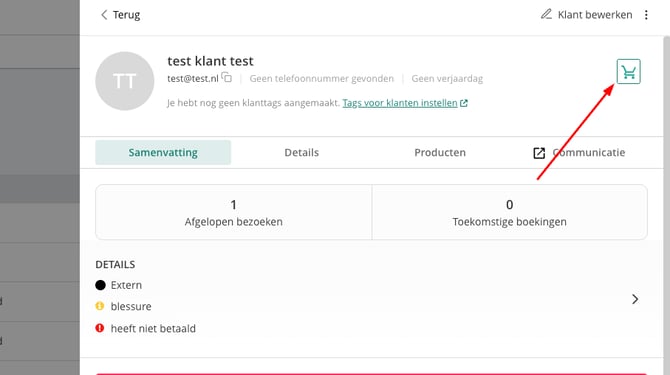The height and width of the screenshot is (375, 670).
Task: Copy the test@test.nl email address icon
Action: coord(226,78)
